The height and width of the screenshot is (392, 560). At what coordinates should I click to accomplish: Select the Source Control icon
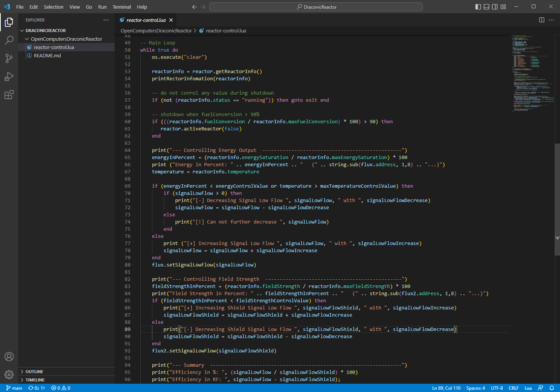[x=9, y=58]
